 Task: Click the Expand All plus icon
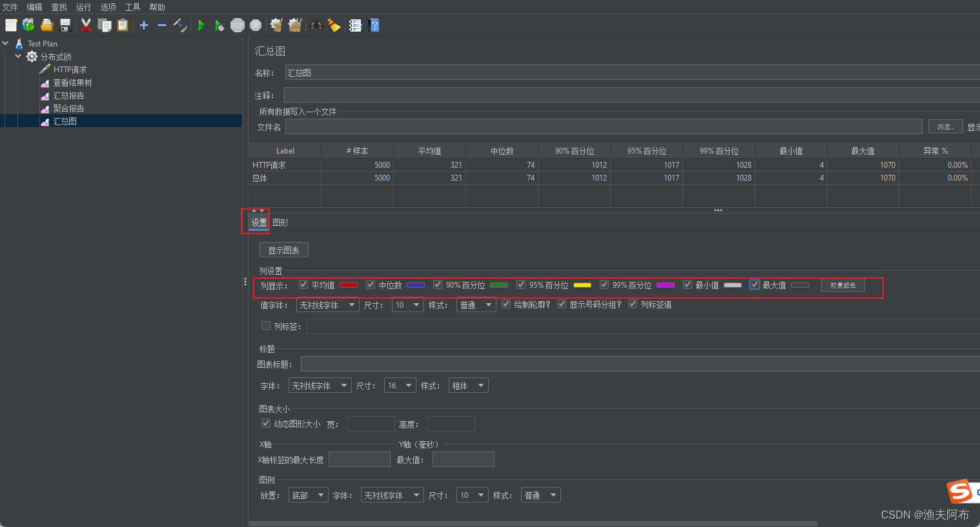pyautogui.click(x=144, y=25)
